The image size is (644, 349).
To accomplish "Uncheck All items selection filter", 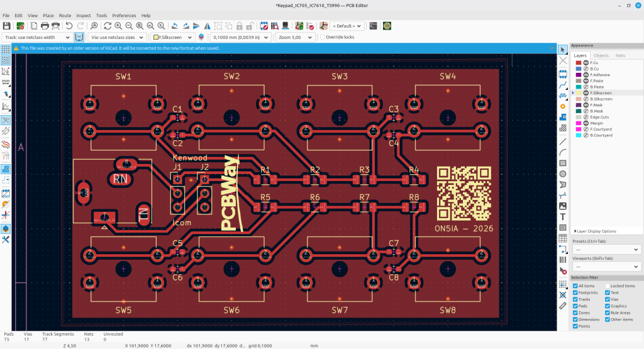I will tap(575, 285).
